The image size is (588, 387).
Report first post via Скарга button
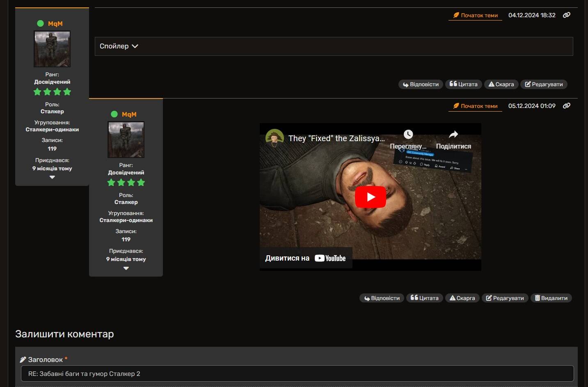(x=501, y=84)
